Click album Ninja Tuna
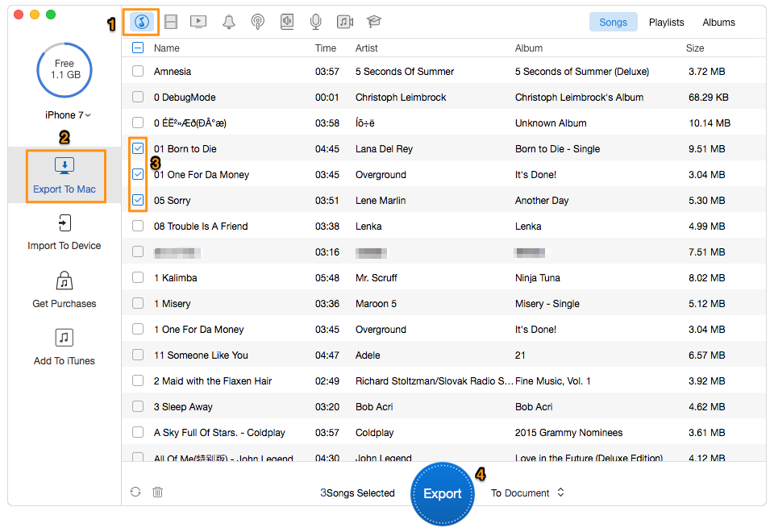774x532 pixels. coord(538,277)
